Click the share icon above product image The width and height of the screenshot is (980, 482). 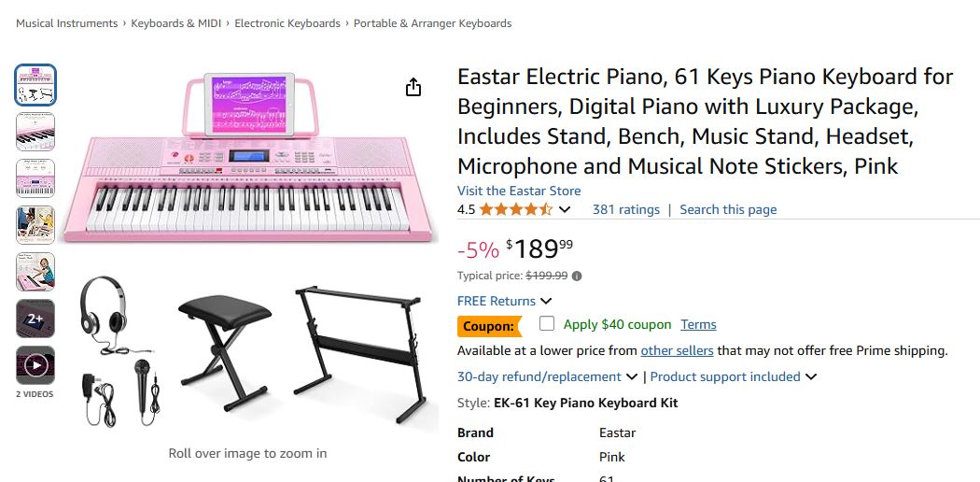[x=413, y=87]
